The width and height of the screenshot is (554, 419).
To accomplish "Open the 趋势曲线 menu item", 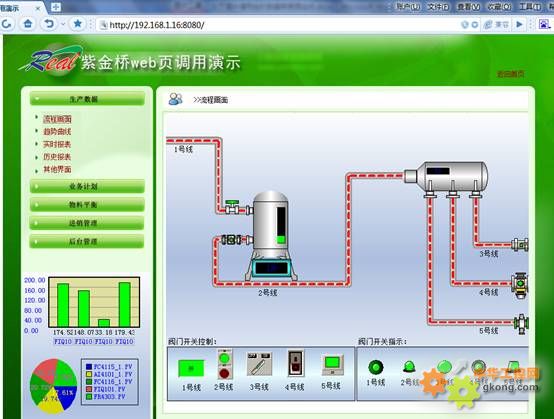I will (x=57, y=132).
